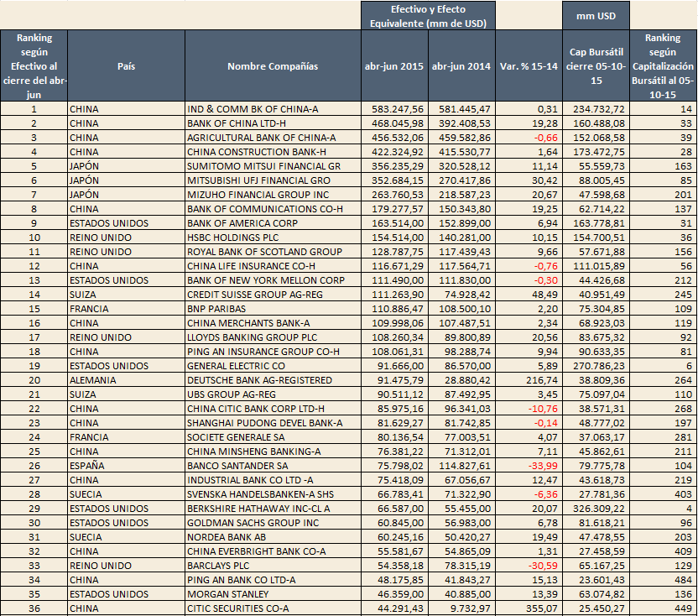The image size is (698, 616).
Task: Select the 'Nombre Compañías' header cell
Action: pyautogui.click(x=273, y=66)
